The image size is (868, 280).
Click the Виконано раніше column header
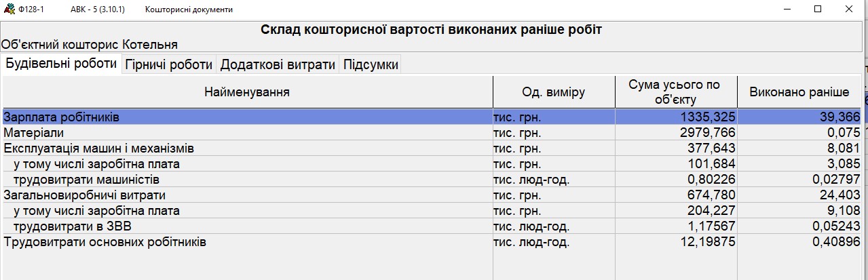tap(799, 92)
